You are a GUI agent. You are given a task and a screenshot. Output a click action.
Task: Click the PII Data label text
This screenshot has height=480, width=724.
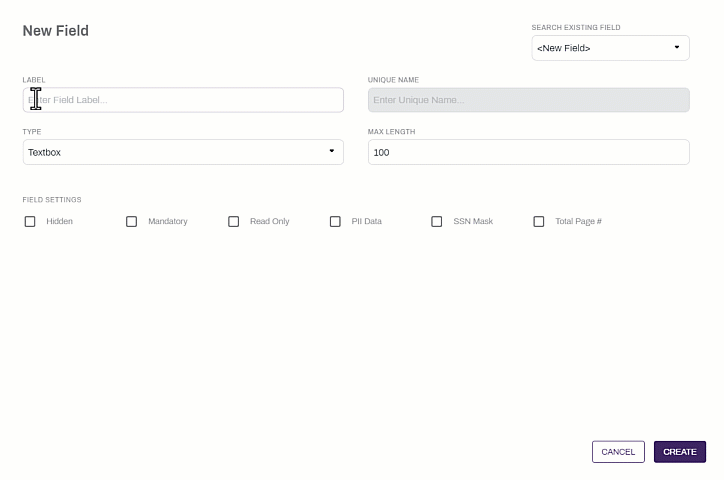click(367, 222)
